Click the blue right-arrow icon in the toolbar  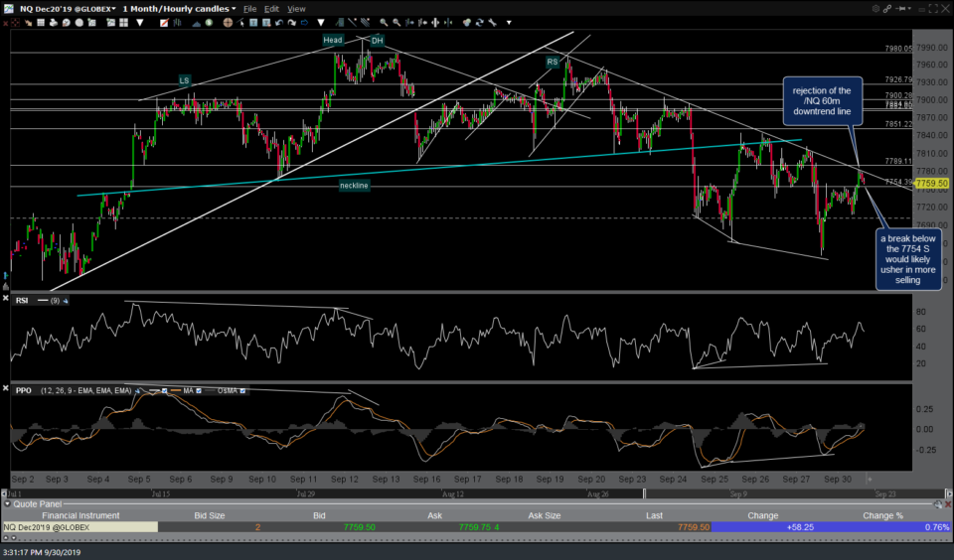point(304,23)
